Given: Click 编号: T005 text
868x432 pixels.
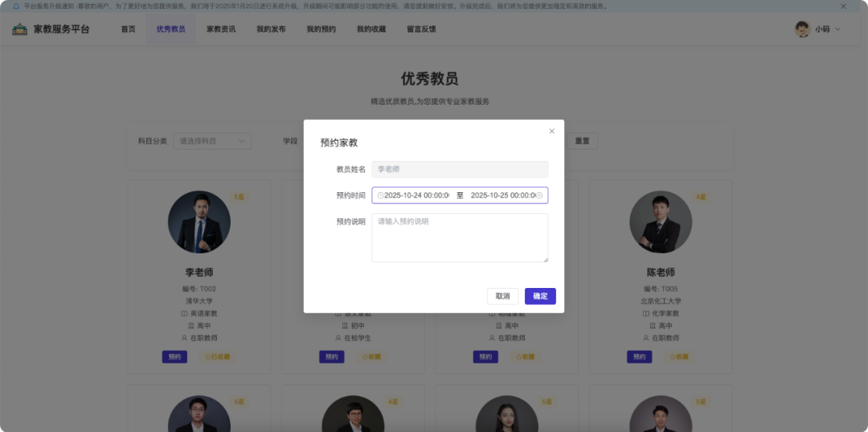Looking at the screenshot, I should 661,289.
